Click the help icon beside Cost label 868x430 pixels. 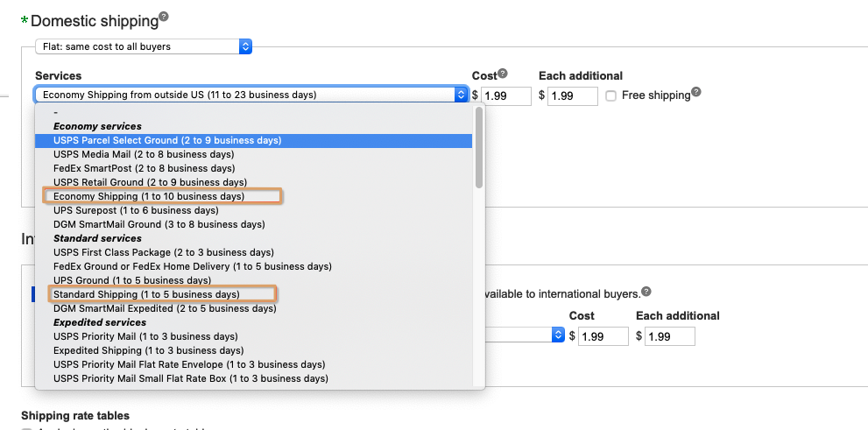pyautogui.click(x=502, y=73)
